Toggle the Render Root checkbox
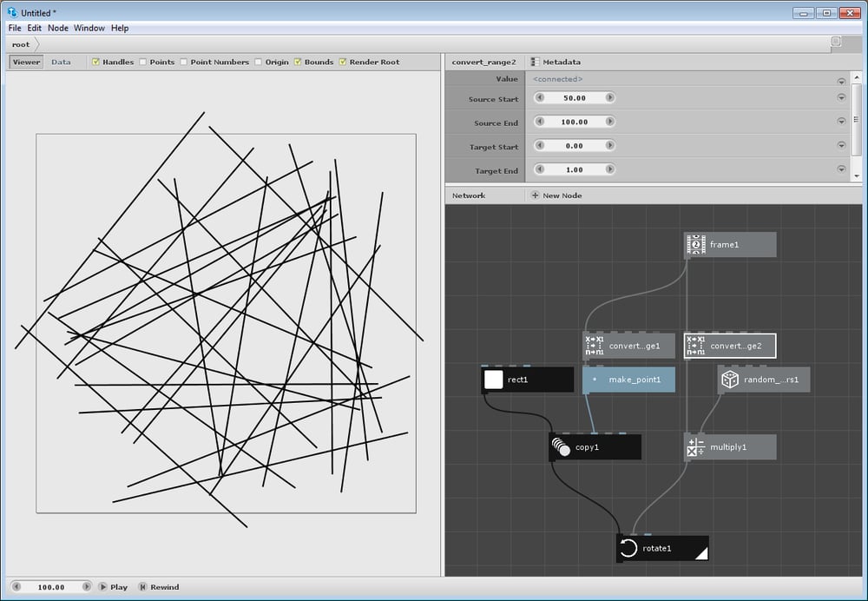868x601 pixels. (343, 62)
